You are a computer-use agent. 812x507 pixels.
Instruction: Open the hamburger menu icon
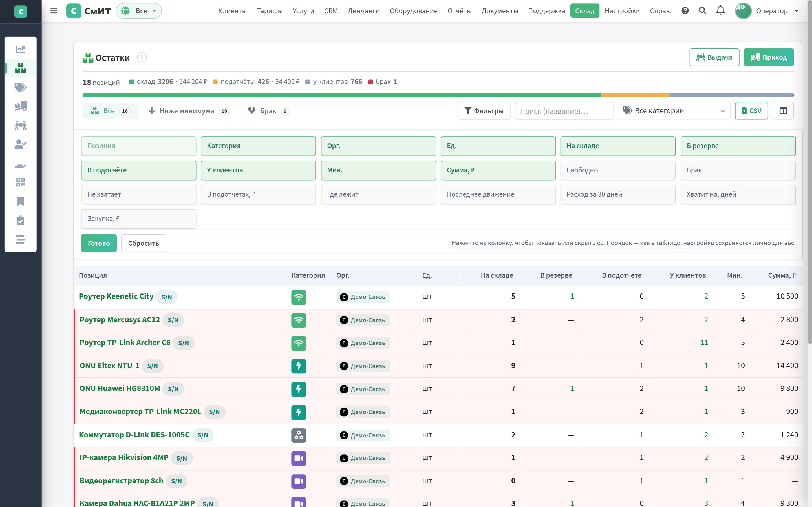click(x=54, y=11)
